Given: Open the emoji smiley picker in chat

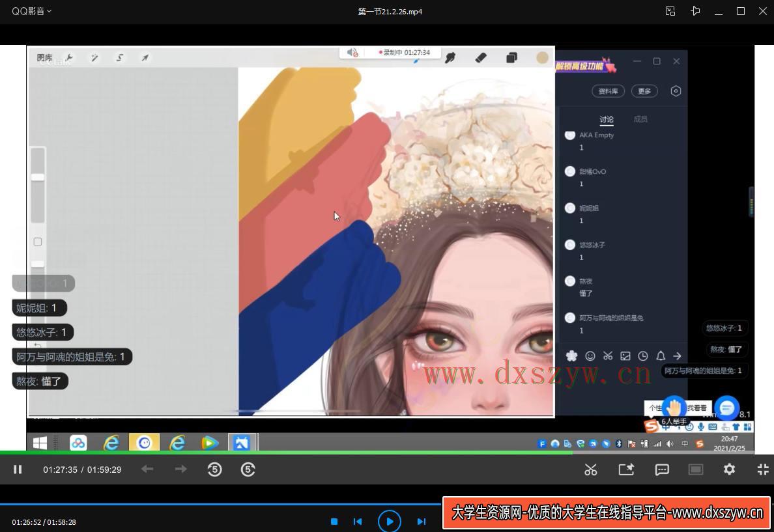Looking at the screenshot, I should pyautogui.click(x=590, y=356).
